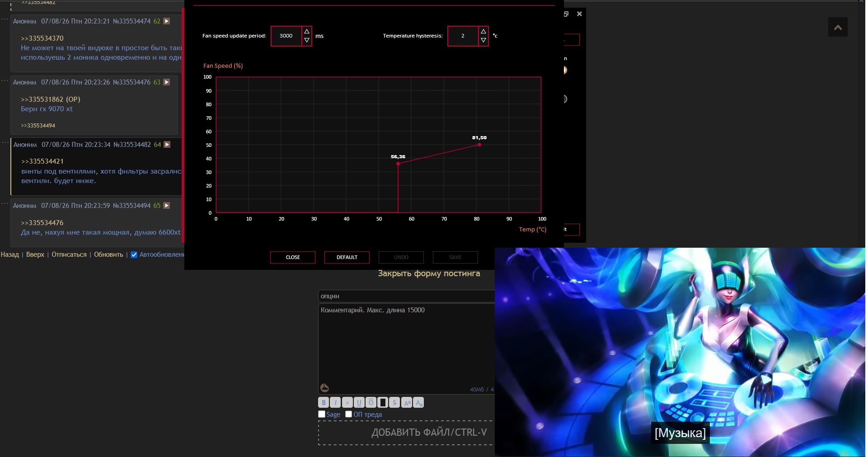Click the CLOSE button in fan curve dialog
868x457 pixels.
coord(293,257)
